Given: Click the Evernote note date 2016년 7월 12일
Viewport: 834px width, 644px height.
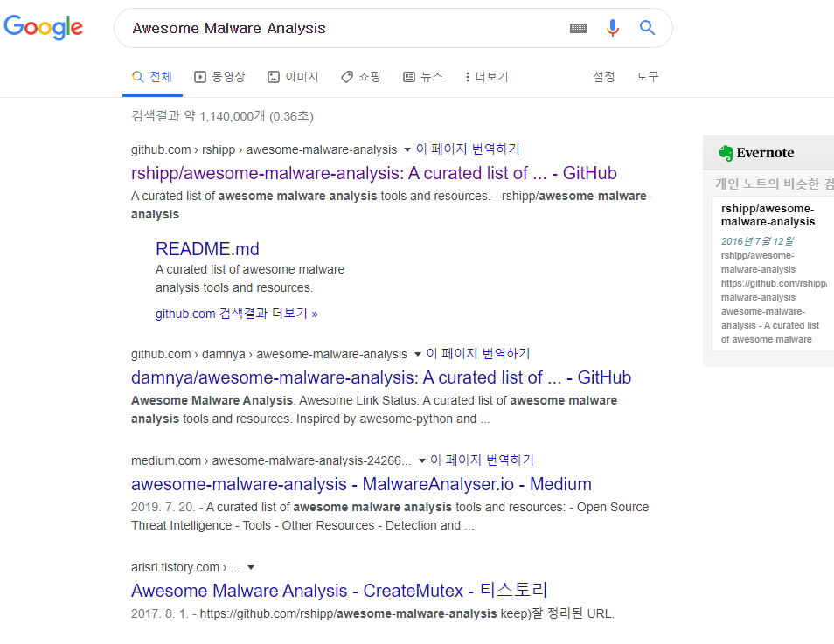Looking at the screenshot, I should pyautogui.click(x=757, y=241).
